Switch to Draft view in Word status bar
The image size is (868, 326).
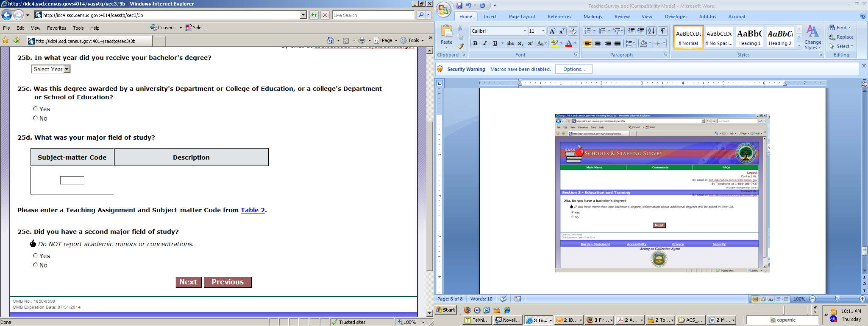(786, 299)
